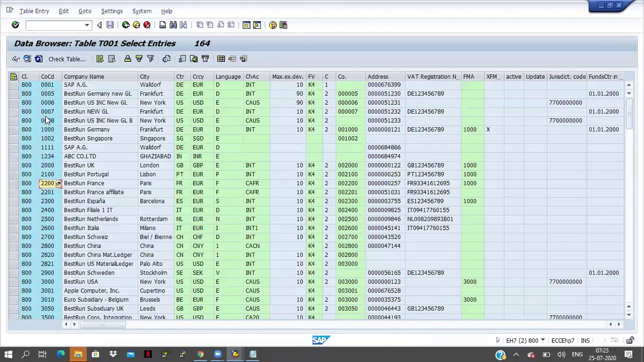Click the red Cancel icon

pos(147,25)
